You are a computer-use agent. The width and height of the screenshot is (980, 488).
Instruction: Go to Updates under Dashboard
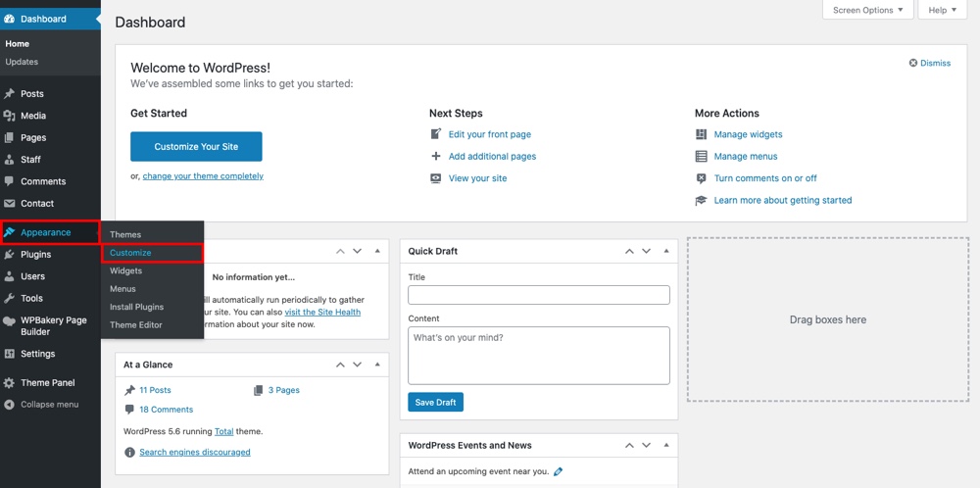pos(22,62)
